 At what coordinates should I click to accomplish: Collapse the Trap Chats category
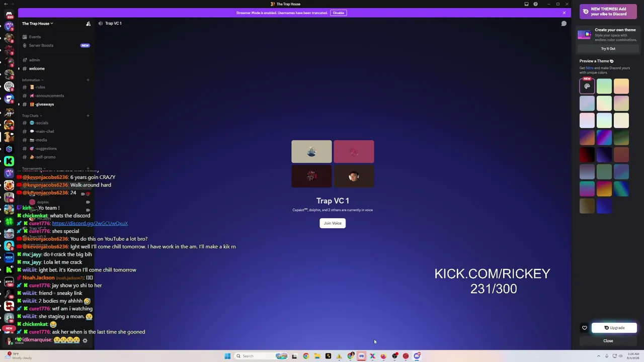(32, 116)
